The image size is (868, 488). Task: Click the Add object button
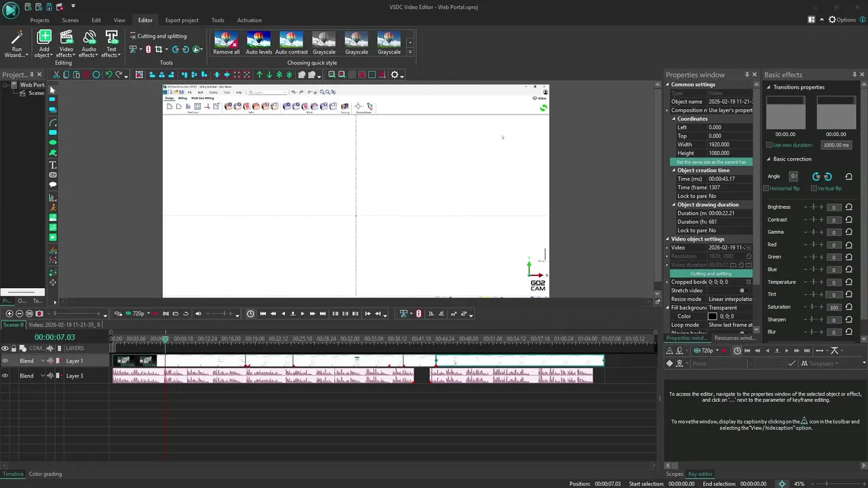(44, 43)
